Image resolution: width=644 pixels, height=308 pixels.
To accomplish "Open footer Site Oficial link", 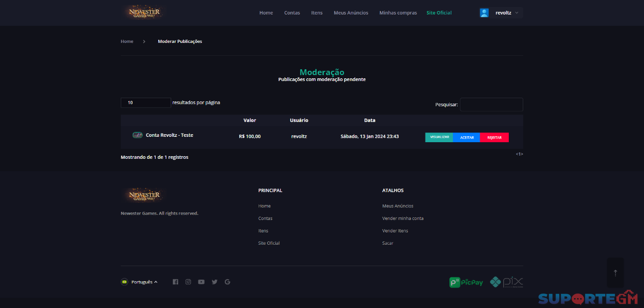I will [269, 243].
